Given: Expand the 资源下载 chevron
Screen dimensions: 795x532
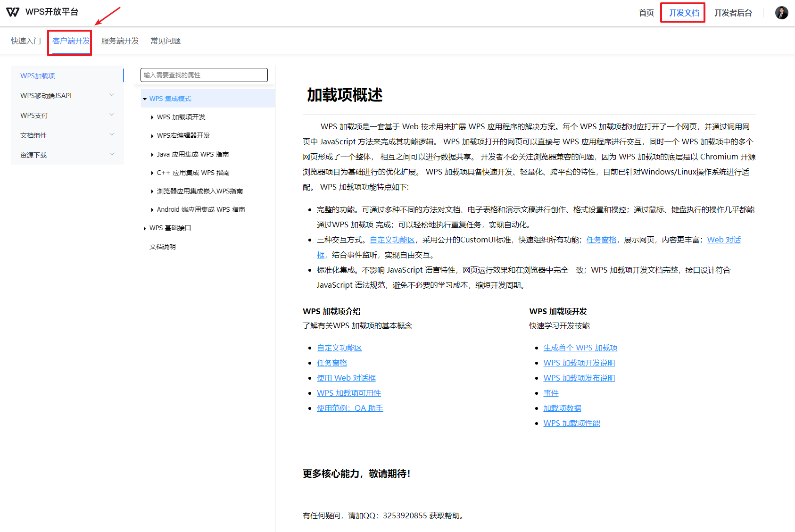Looking at the screenshot, I should 112,154.
